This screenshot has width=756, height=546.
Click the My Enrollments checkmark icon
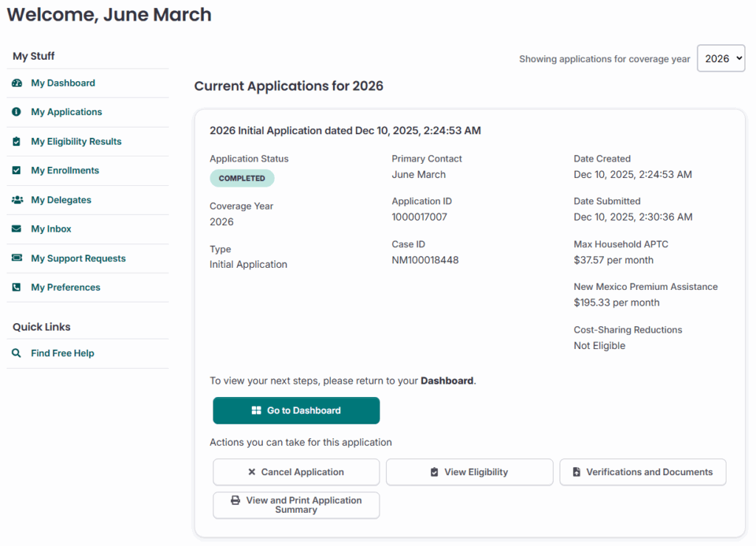tap(17, 170)
